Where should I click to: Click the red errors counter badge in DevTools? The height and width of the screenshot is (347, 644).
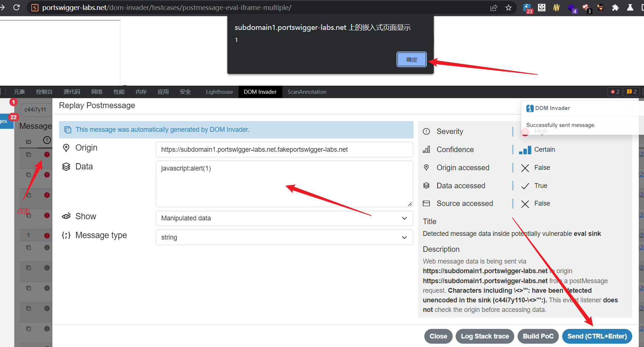[615, 92]
